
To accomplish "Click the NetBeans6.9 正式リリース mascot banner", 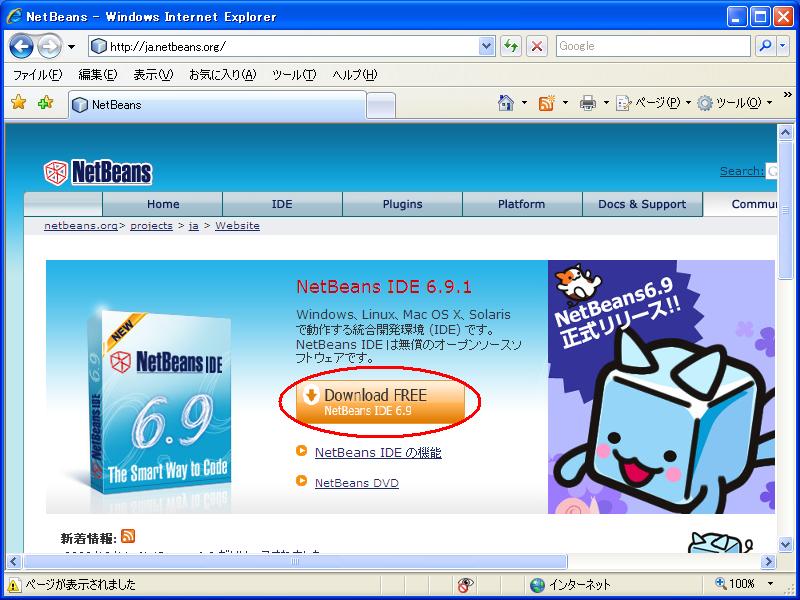I will pos(661,387).
